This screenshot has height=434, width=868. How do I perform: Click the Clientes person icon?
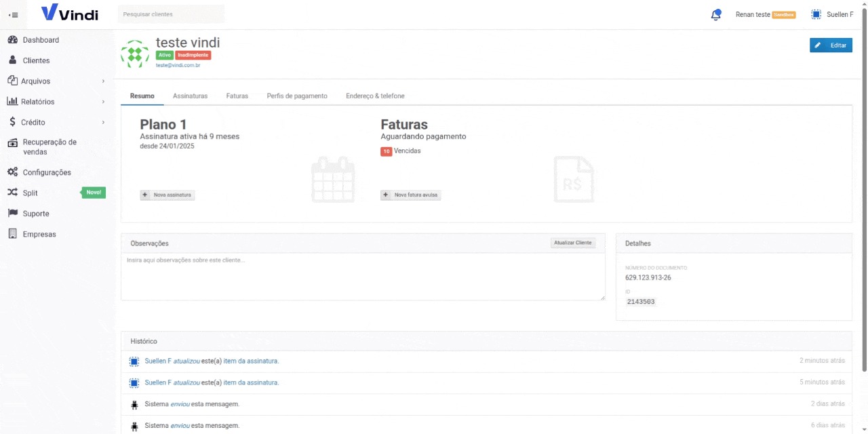(12, 60)
